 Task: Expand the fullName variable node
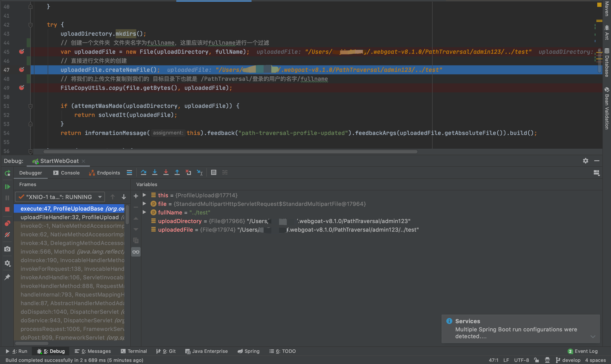[x=144, y=212]
